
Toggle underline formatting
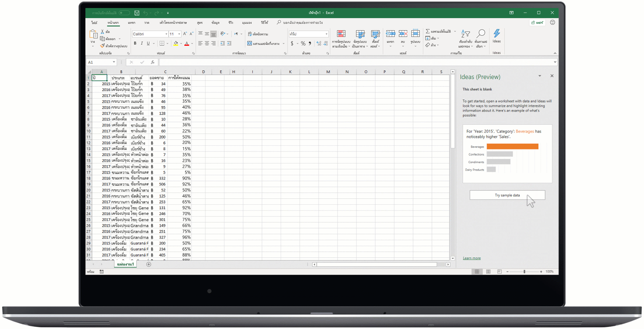(148, 43)
